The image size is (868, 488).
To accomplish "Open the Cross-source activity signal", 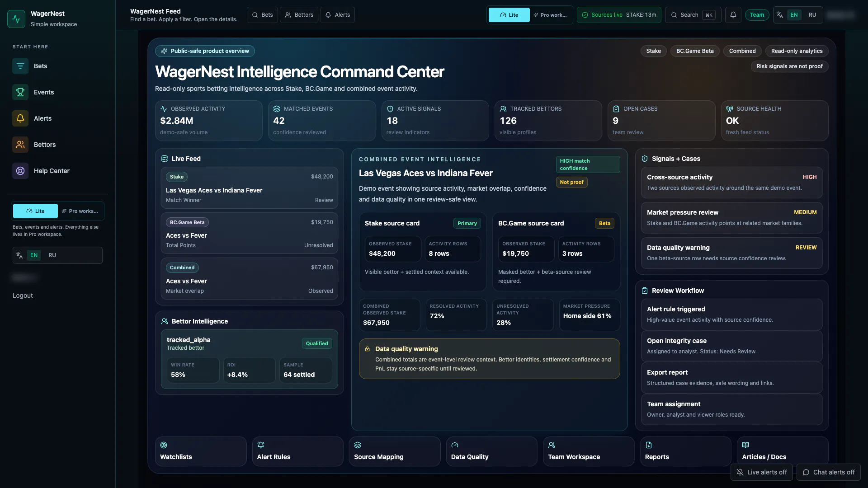I will tap(732, 183).
